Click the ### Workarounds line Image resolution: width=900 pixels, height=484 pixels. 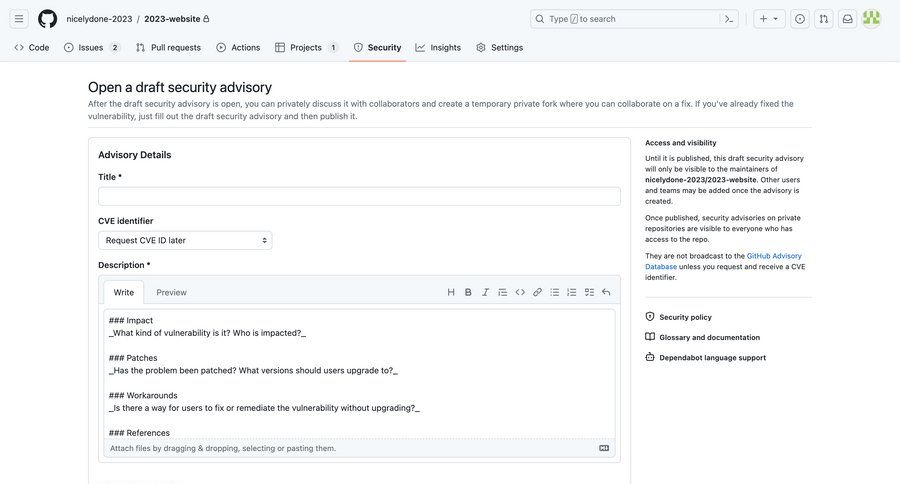click(x=143, y=396)
